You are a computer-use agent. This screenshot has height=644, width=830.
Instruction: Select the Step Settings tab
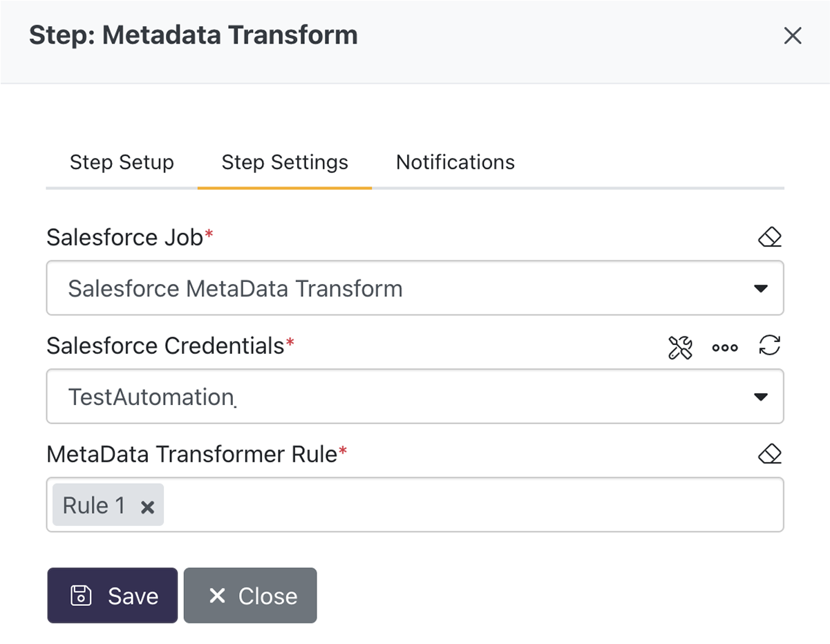[x=285, y=162]
